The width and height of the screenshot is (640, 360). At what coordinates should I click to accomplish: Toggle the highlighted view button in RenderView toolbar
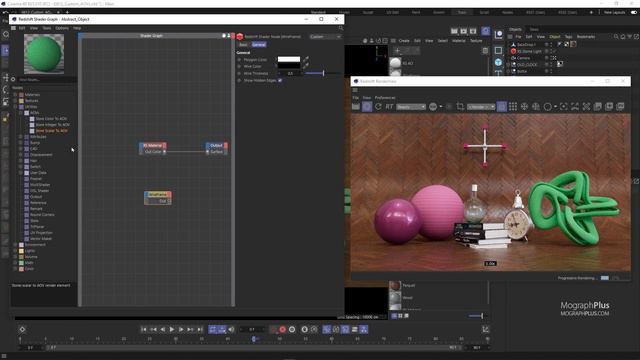coord(502,107)
